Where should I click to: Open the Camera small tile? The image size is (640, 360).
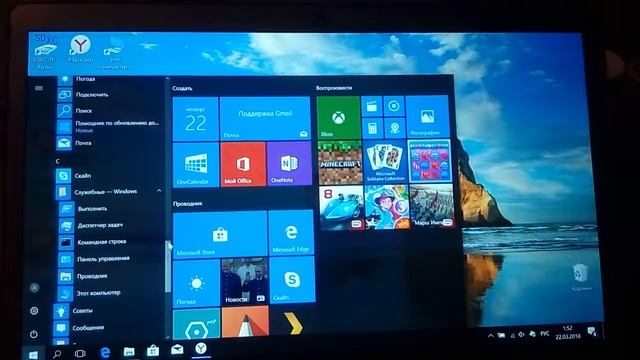pos(394,128)
